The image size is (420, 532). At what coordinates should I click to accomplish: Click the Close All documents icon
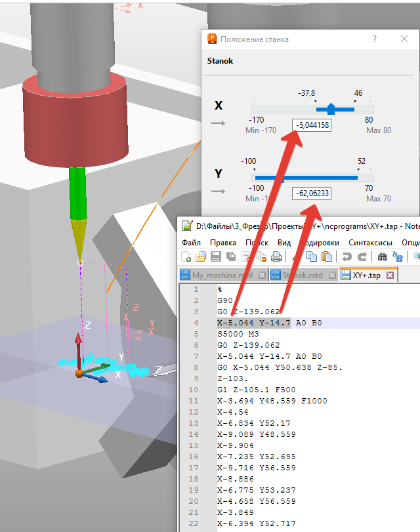click(x=261, y=256)
